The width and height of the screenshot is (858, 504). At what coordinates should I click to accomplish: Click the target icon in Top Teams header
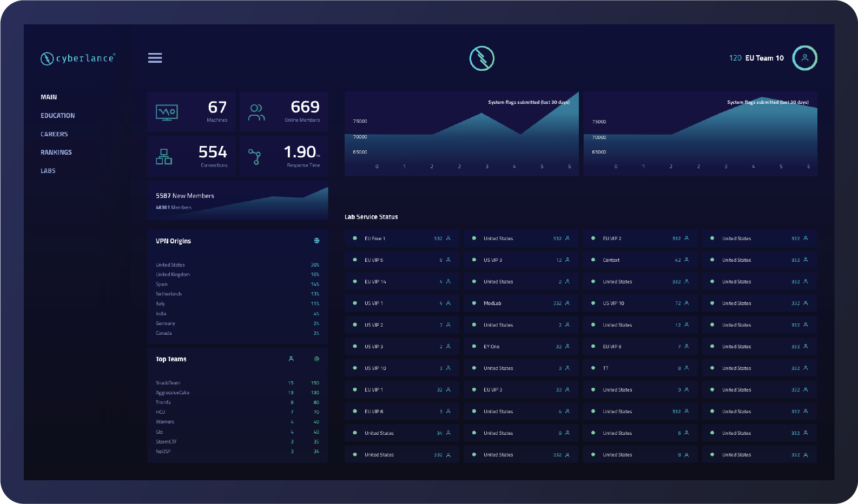317,359
